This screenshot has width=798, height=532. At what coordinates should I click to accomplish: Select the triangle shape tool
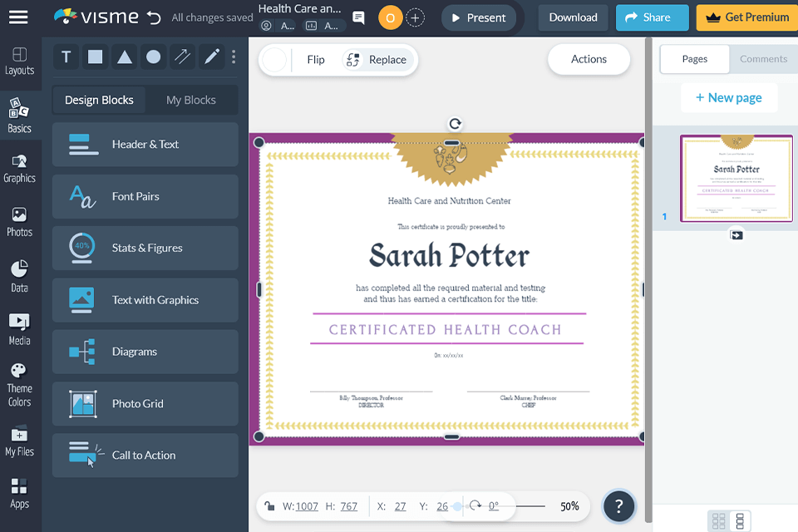[x=124, y=57]
